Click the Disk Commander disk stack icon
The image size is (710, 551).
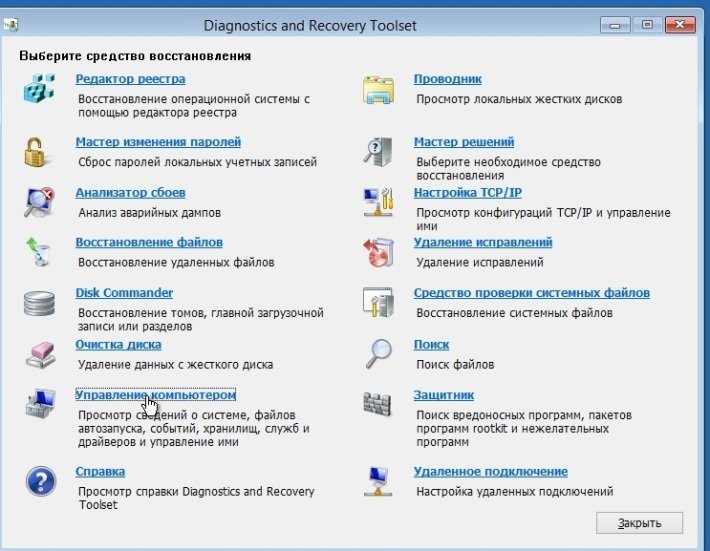tap(38, 303)
